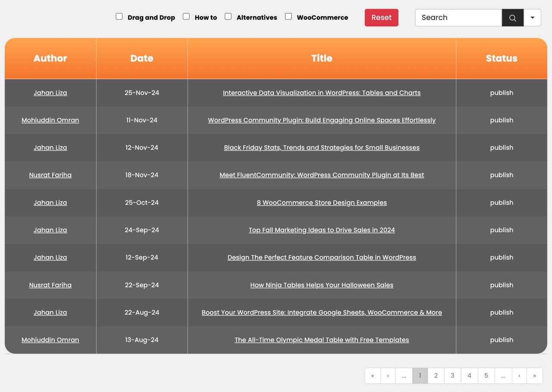The width and height of the screenshot is (552, 392).
Task: Open Interactive Data Visualization in WordPress post
Action: click(322, 93)
